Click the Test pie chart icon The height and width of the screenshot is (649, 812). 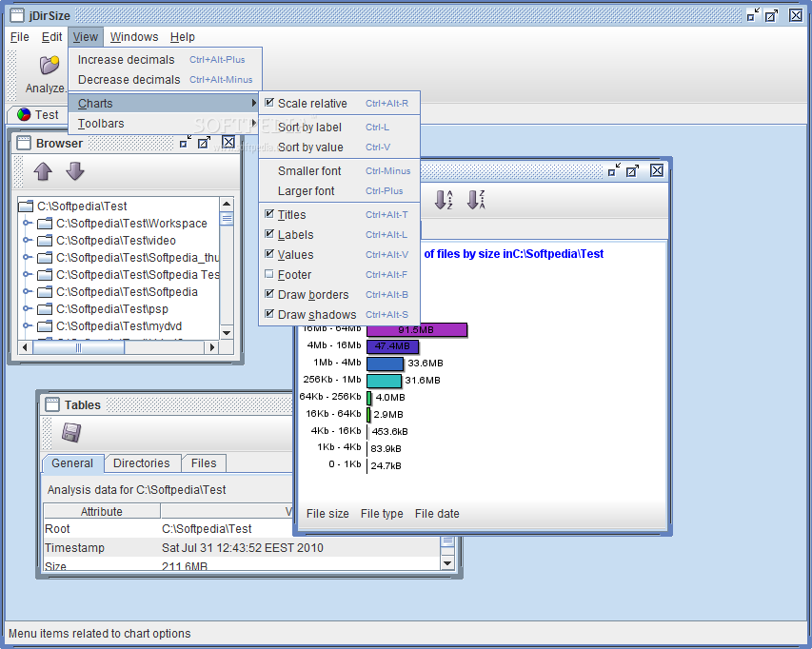click(23, 114)
